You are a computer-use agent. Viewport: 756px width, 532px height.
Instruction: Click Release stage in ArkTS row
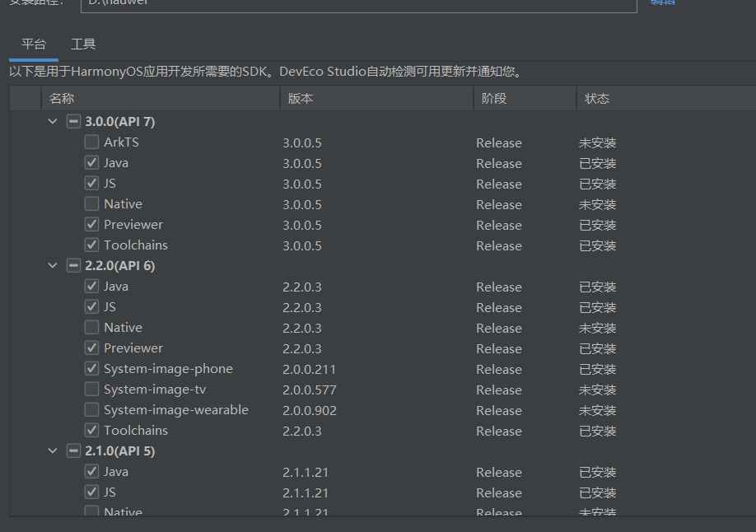click(x=499, y=142)
